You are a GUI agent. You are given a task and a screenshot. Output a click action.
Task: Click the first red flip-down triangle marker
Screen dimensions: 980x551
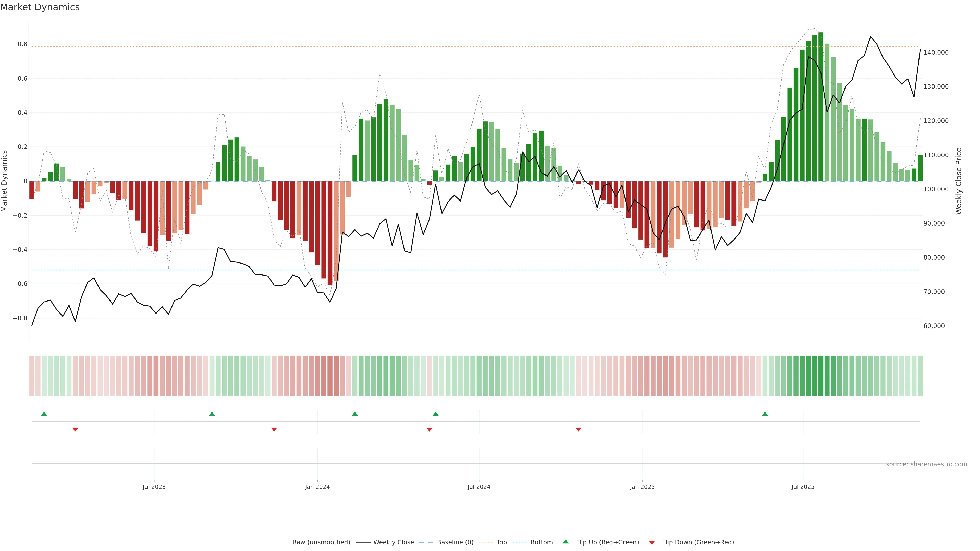(75, 429)
